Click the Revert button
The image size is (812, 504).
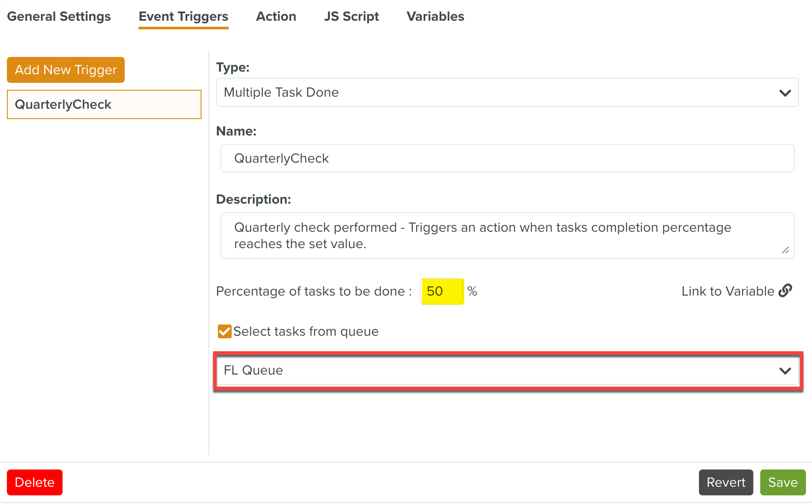(726, 482)
